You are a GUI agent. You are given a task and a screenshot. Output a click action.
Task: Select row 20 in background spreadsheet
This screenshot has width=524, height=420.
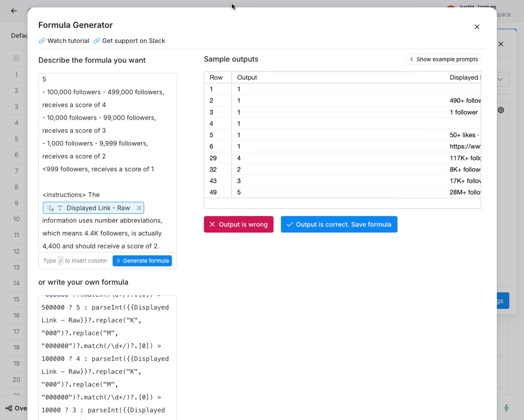tap(16, 380)
